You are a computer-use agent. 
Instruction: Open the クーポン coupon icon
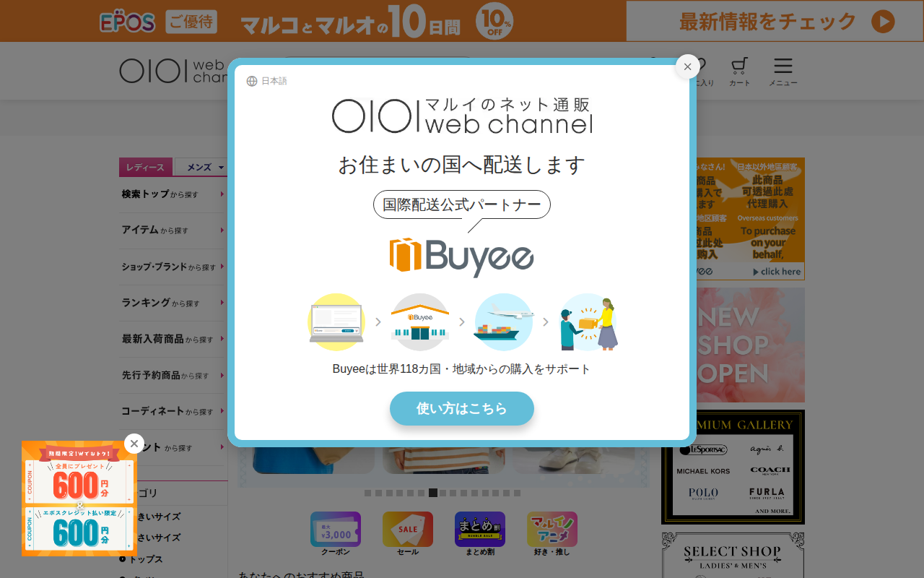coord(336,534)
